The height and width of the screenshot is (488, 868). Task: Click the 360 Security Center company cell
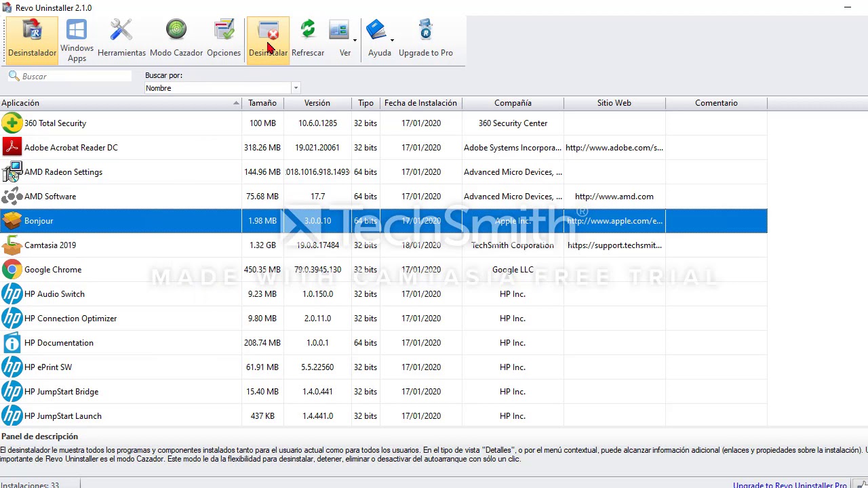513,123
